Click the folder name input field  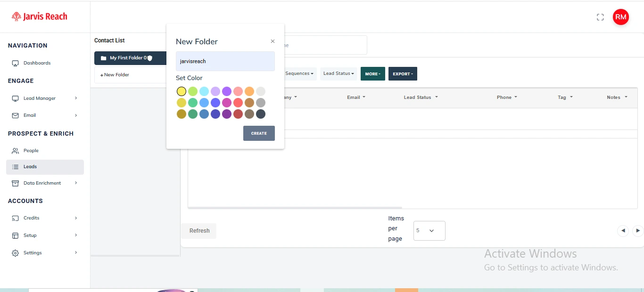click(225, 61)
